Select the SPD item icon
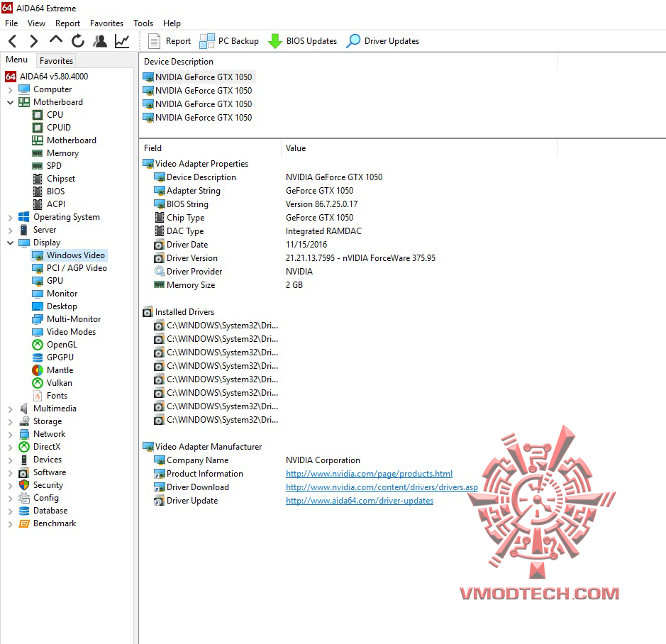 (38, 166)
